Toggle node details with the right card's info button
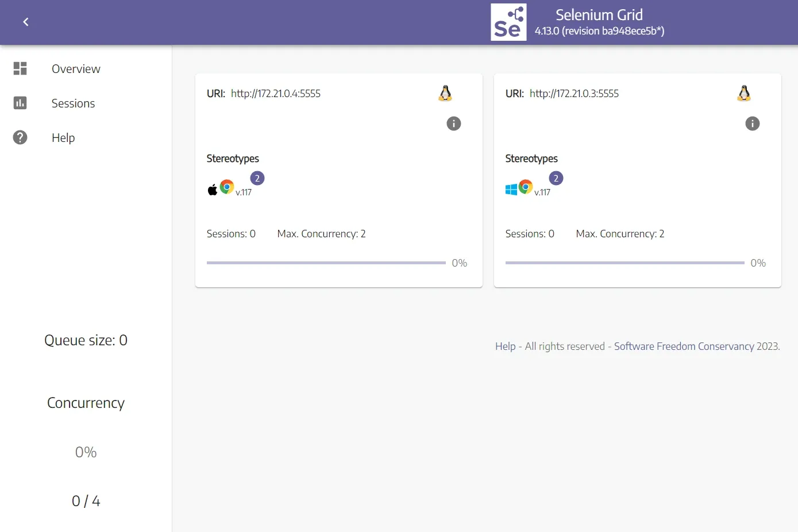Viewport: 798px width, 532px height. 753,123
